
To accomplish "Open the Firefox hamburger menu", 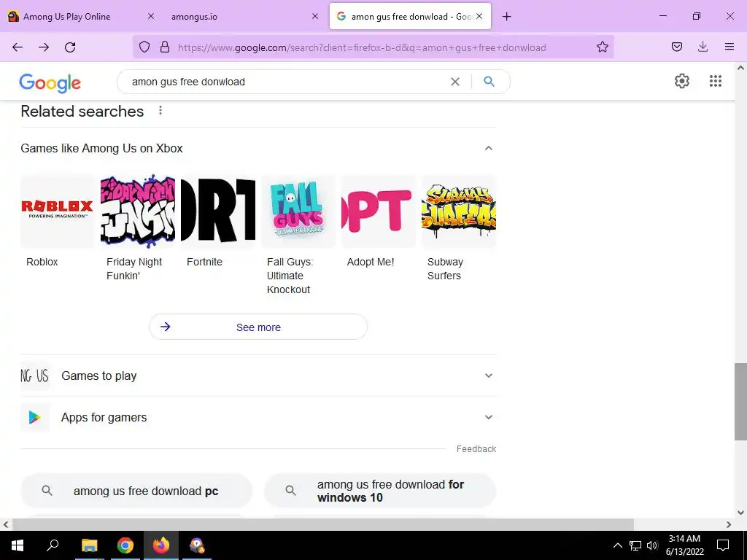I will [x=729, y=47].
